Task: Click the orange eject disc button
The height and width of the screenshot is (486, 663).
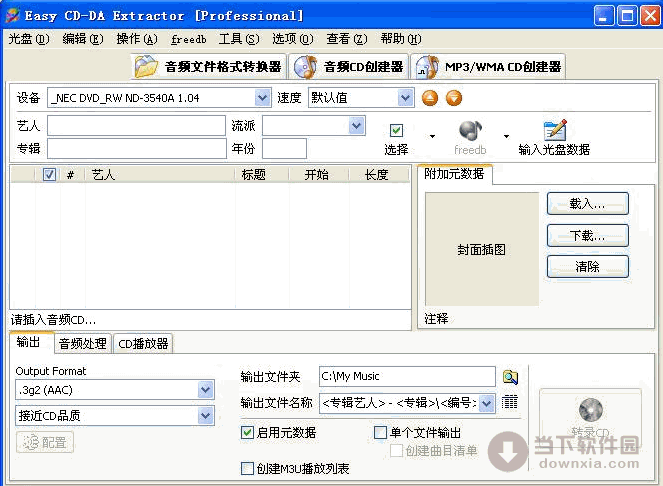Action: [430, 98]
